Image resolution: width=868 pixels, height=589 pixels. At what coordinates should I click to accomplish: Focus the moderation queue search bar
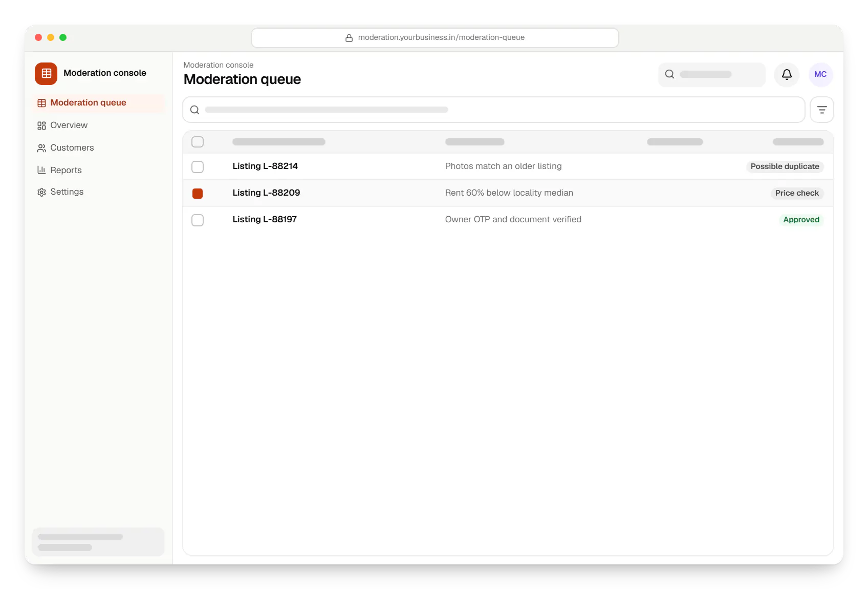point(494,110)
